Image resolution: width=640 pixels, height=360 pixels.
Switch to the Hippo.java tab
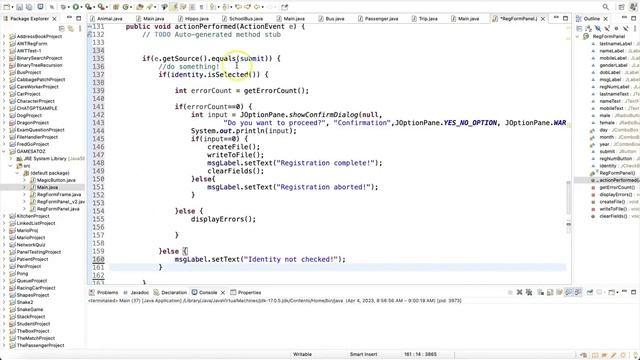197,19
